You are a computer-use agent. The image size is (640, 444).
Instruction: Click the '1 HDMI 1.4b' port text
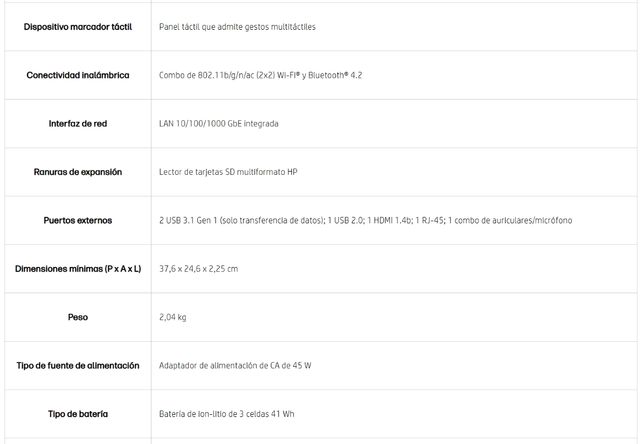(x=388, y=220)
